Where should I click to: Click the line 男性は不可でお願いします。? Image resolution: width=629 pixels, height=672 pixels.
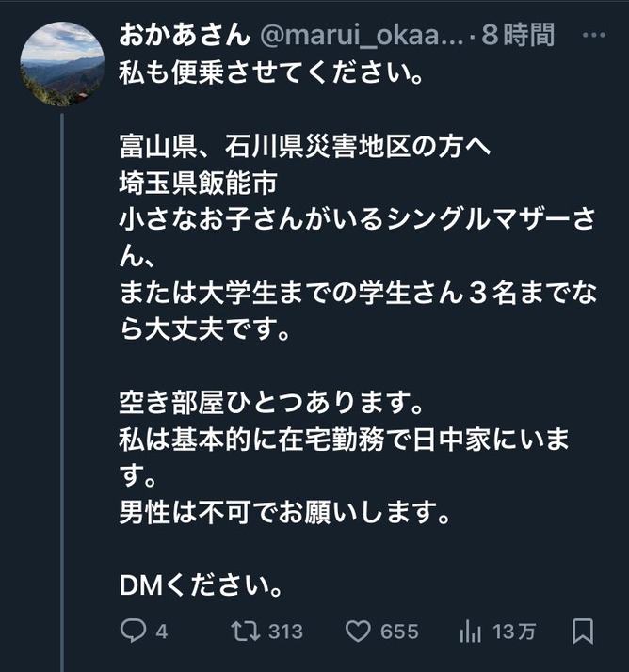point(279,512)
